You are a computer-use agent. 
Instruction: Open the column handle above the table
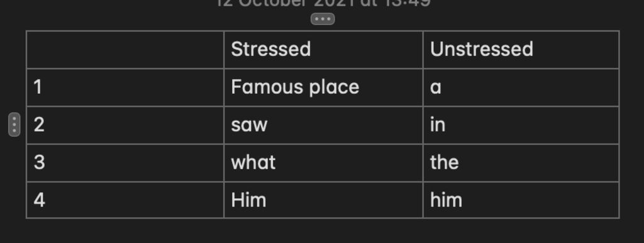323,19
